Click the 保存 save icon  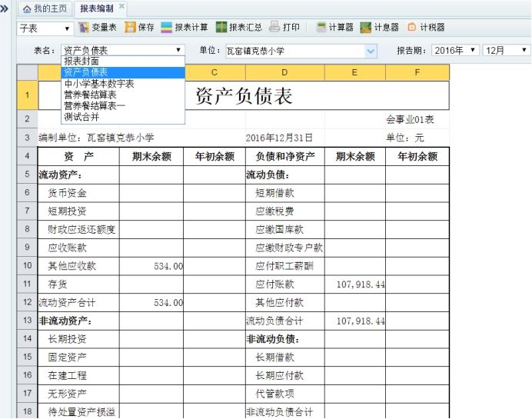pos(130,27)
